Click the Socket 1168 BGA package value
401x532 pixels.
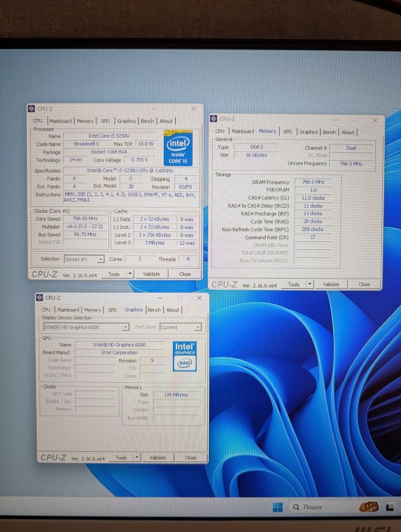coord(109,152)
